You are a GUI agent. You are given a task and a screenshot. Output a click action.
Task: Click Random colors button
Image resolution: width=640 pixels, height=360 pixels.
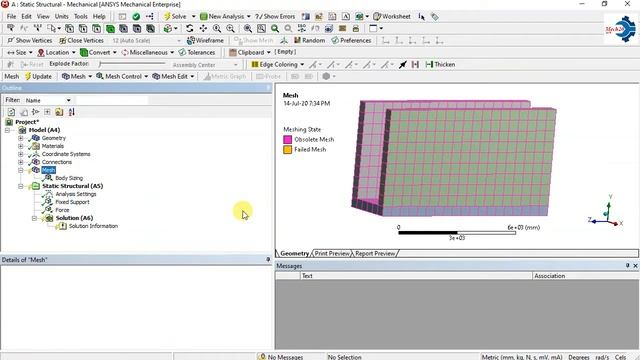tap(309, 40)
